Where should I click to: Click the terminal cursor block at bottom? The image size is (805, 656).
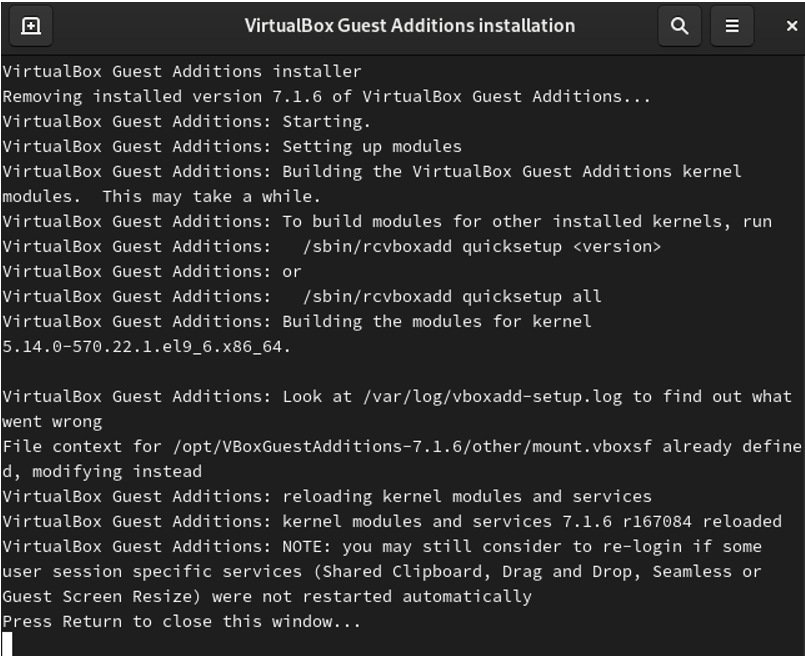pos(7,644)
